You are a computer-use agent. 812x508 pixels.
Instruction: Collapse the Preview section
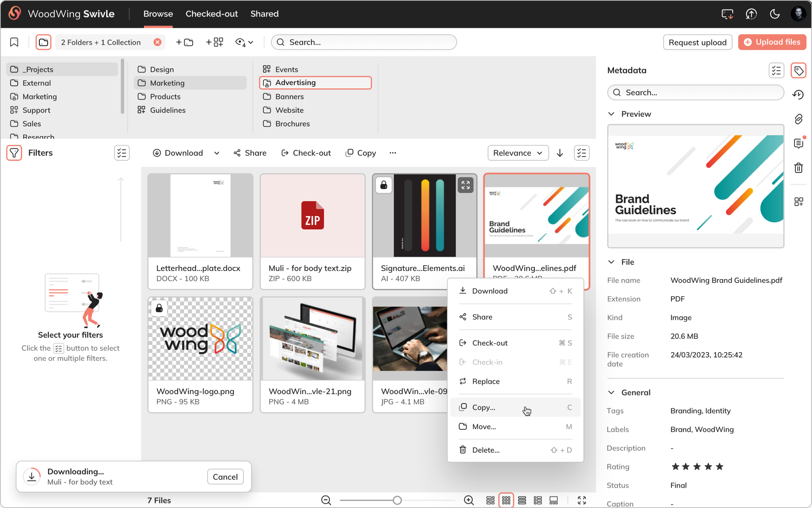click(x=612, y=114)
